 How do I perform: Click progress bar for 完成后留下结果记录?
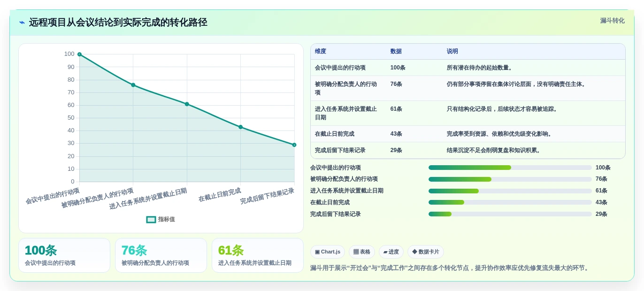click(x=510, y=214)
